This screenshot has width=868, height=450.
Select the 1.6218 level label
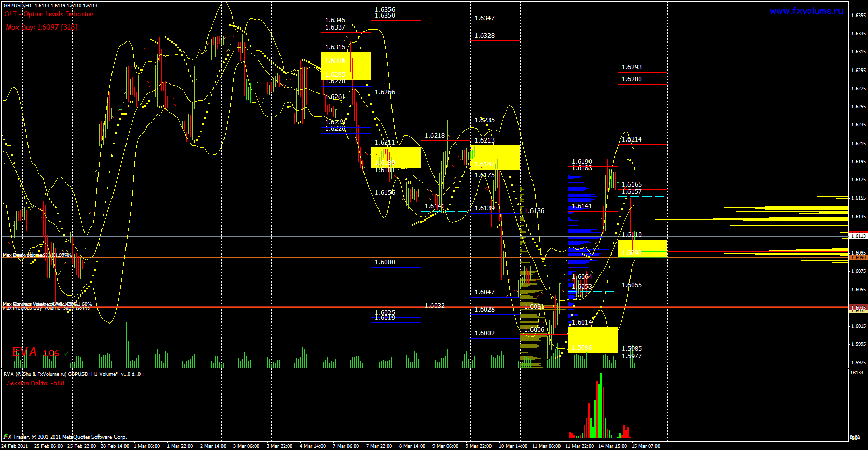tap(435, 136)
